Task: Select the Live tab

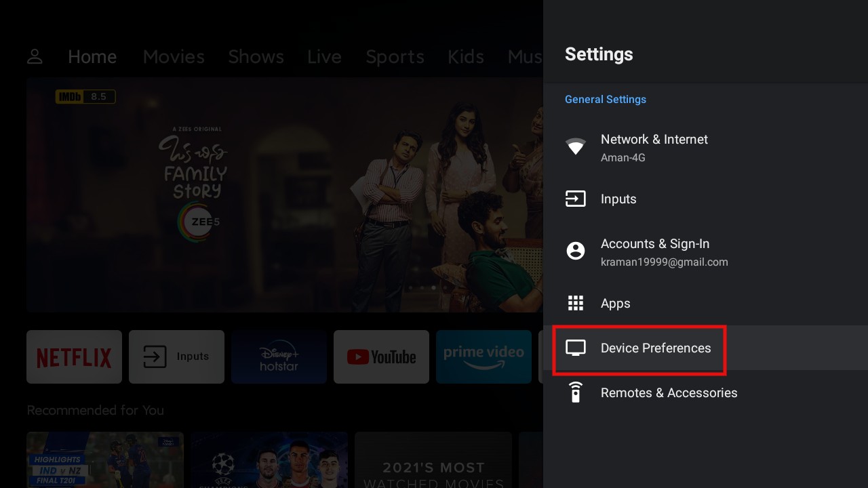Action: 324,57
